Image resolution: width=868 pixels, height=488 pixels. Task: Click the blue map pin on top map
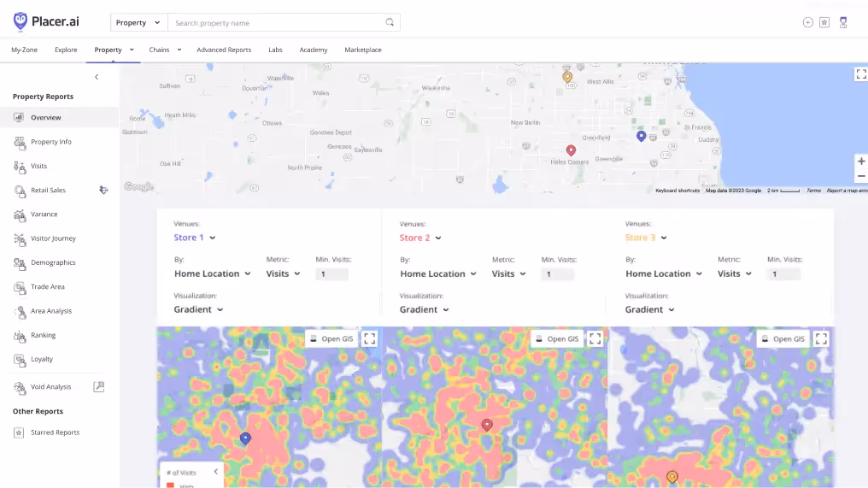641,136
